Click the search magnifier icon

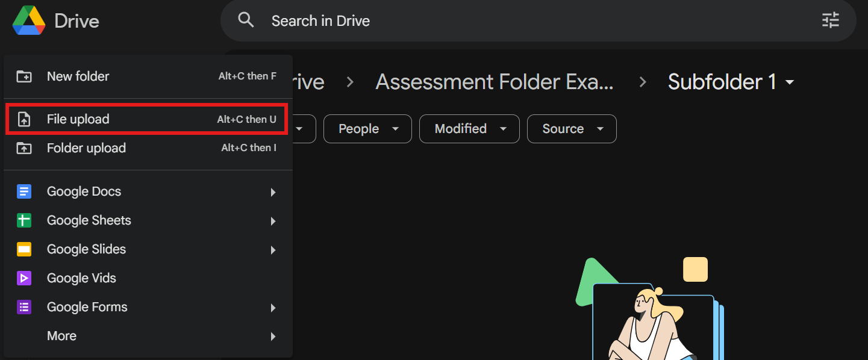[246, 20]
